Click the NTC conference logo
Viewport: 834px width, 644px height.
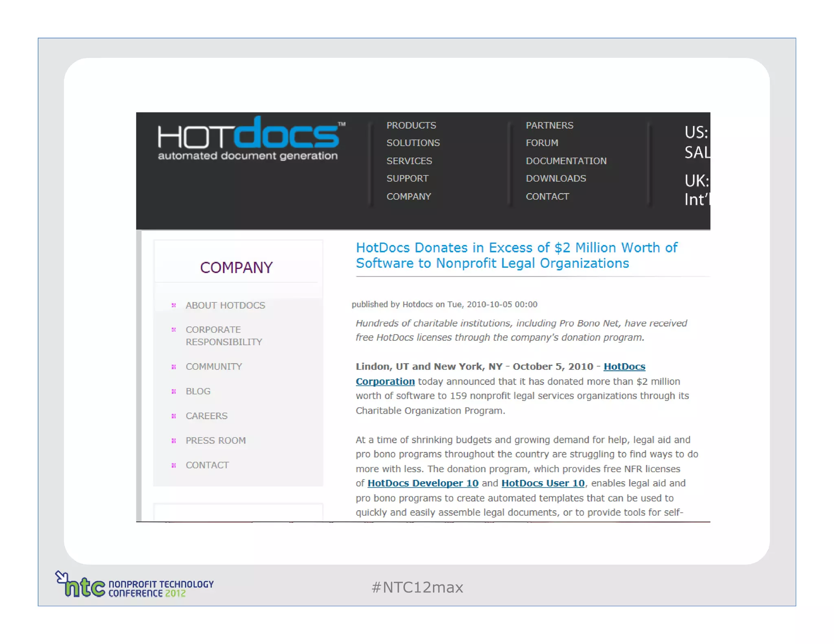134,585
